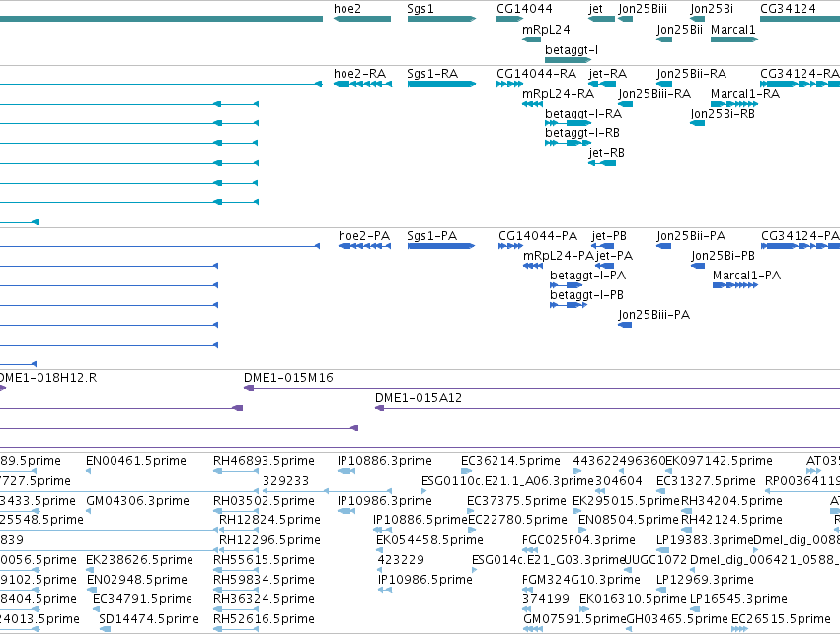
Task: Click the CG34124-PA protein
Action: tap(801, 246)
